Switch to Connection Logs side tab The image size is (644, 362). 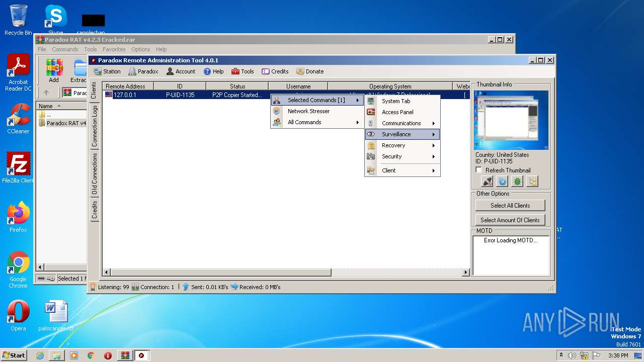[x=94, y=126]
